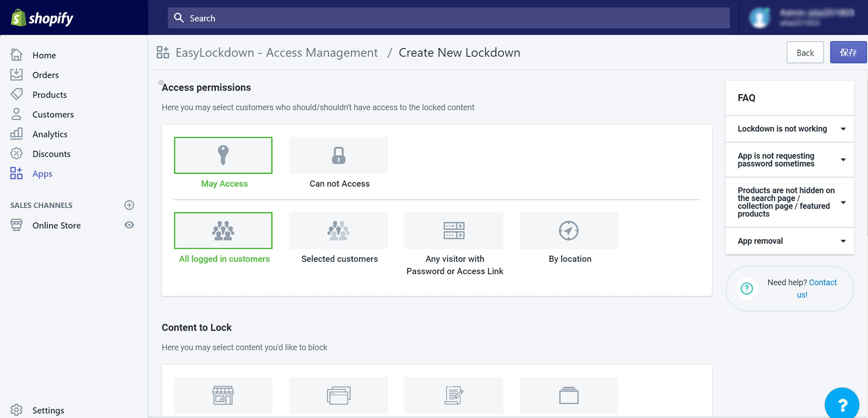Open the blue help question bubble

(842, 404)
